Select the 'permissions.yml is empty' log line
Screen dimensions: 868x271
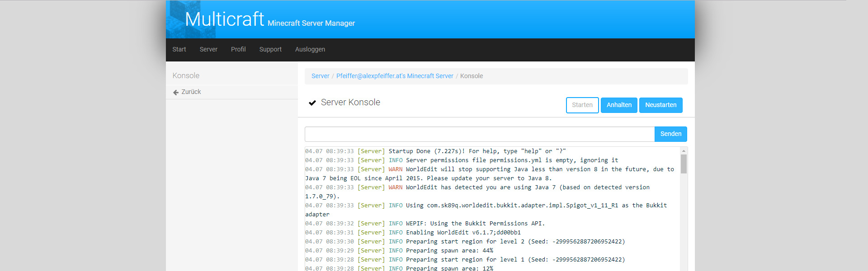[462, 160]
